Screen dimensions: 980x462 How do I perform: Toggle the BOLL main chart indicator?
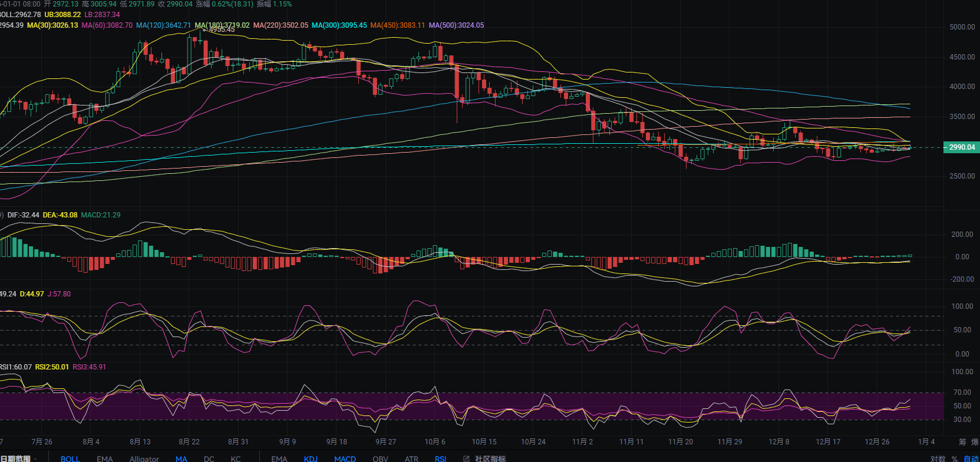70,458
